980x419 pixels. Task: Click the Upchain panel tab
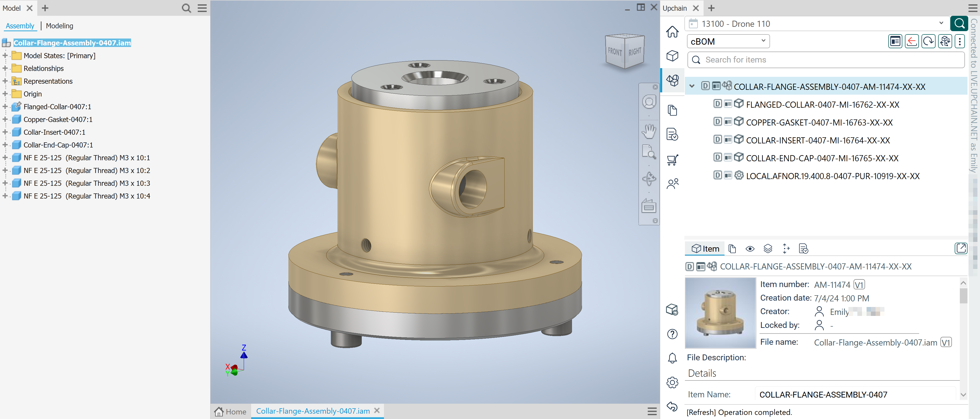pos(674,8)
